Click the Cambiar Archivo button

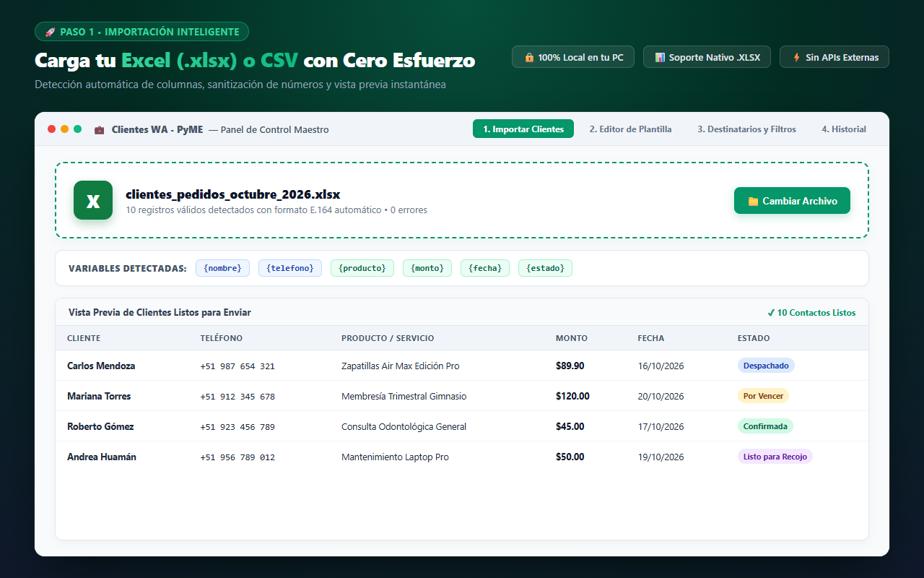pos(792,201)
